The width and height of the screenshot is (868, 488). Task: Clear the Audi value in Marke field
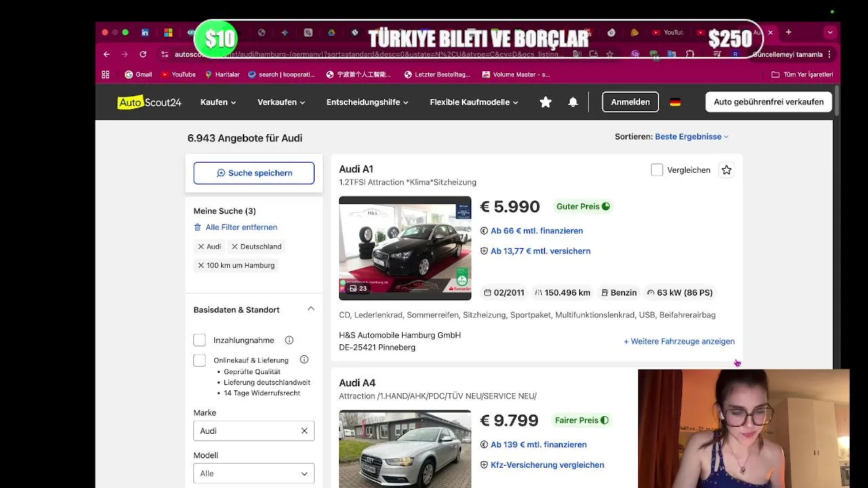point(304,431)
